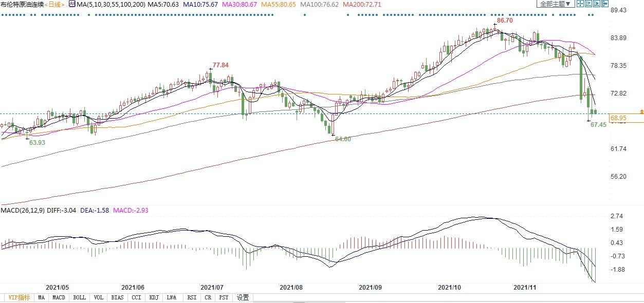Click the crosshair cursor icon

580,4
